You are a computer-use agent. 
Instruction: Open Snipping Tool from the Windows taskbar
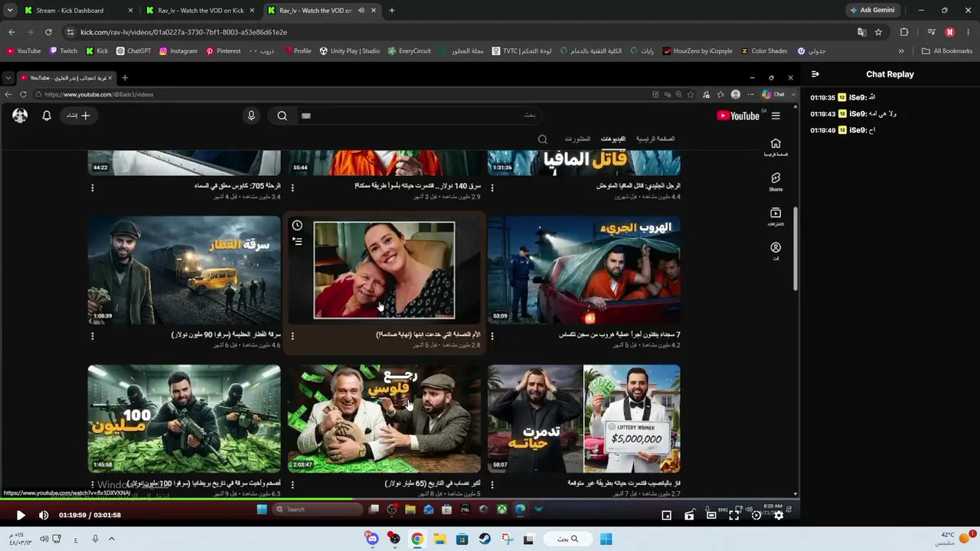pos(507,539)
